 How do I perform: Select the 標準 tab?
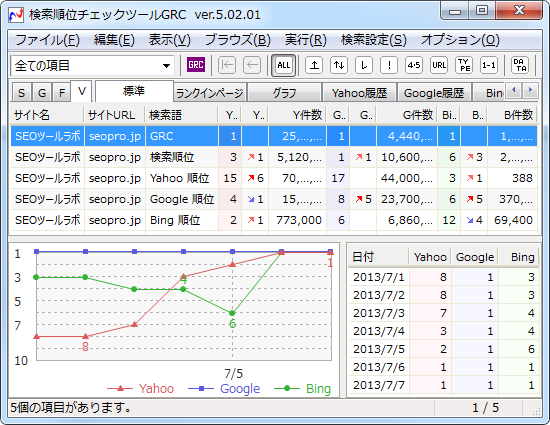[x=134, y=91]
